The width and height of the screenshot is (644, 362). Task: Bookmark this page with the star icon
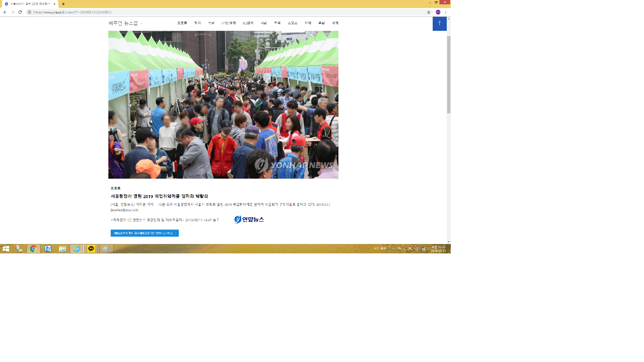428,12
